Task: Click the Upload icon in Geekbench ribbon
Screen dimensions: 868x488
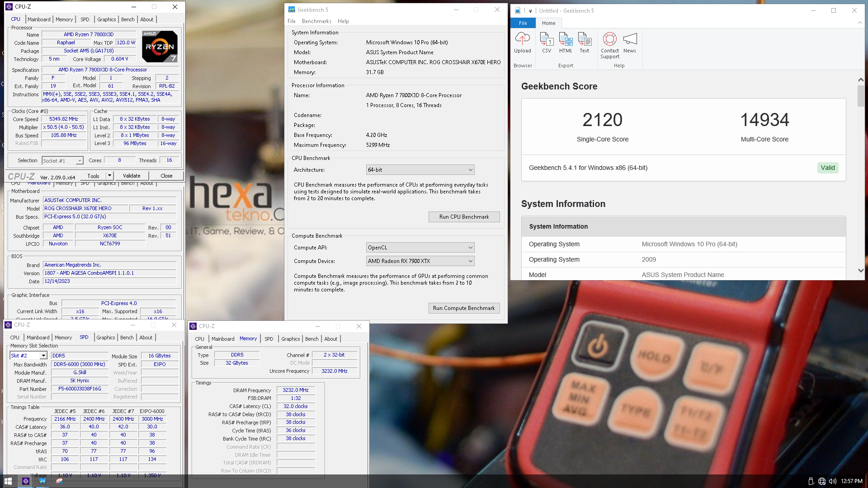Action: 523,39
